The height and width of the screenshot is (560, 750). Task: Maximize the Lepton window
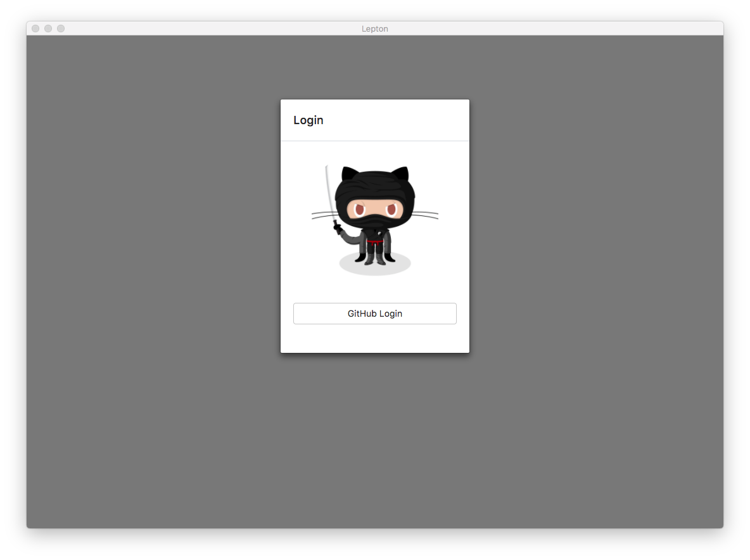coord(61,29)
